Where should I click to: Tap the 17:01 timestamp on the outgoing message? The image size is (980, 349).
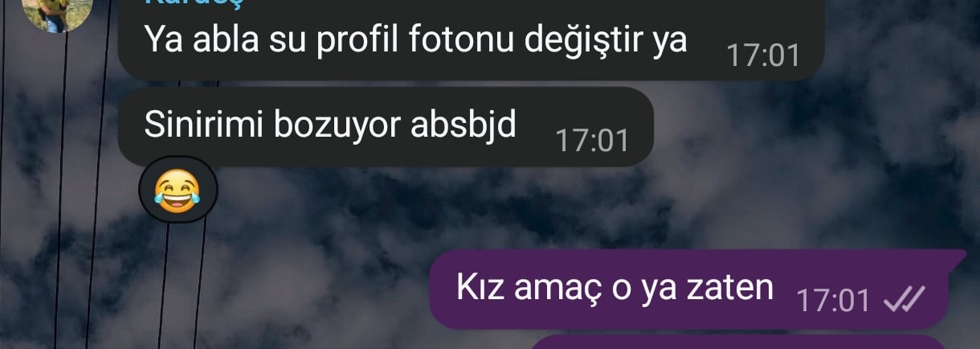coord(833,301)
